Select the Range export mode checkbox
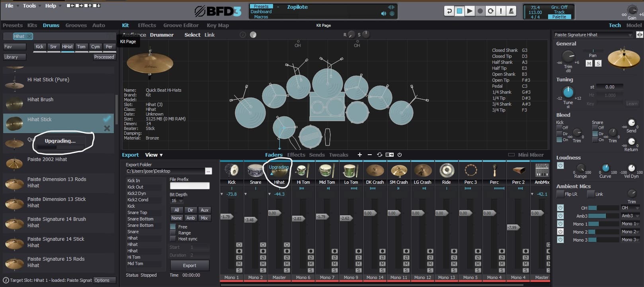Viewport: 644px width, 287px height. coord(173,232)
